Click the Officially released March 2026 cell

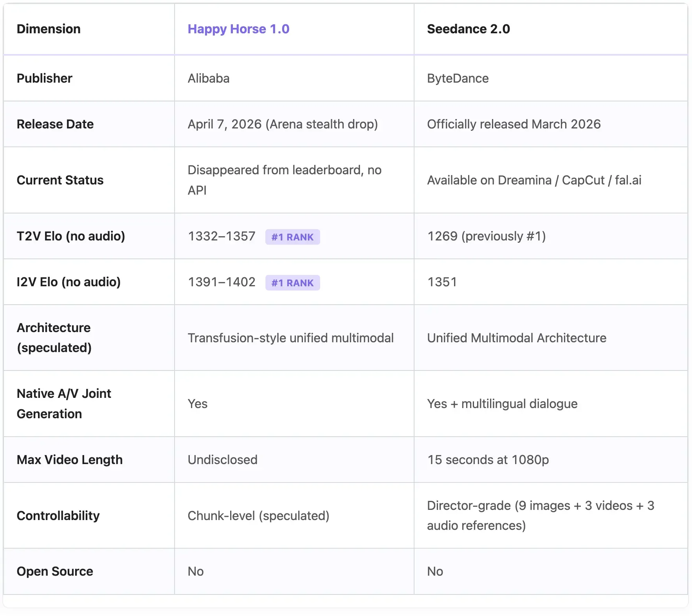coord(514,124)
